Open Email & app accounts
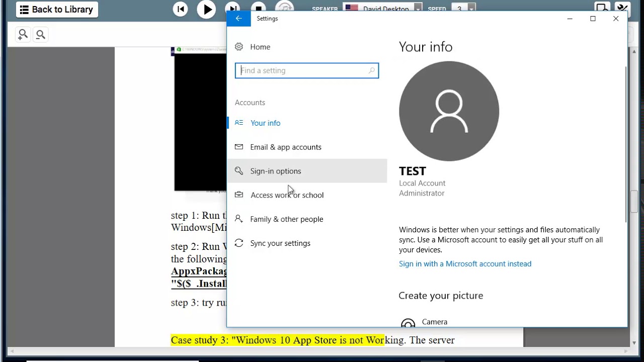The height and width of the screenshot is (362, 644). (307, 147)
